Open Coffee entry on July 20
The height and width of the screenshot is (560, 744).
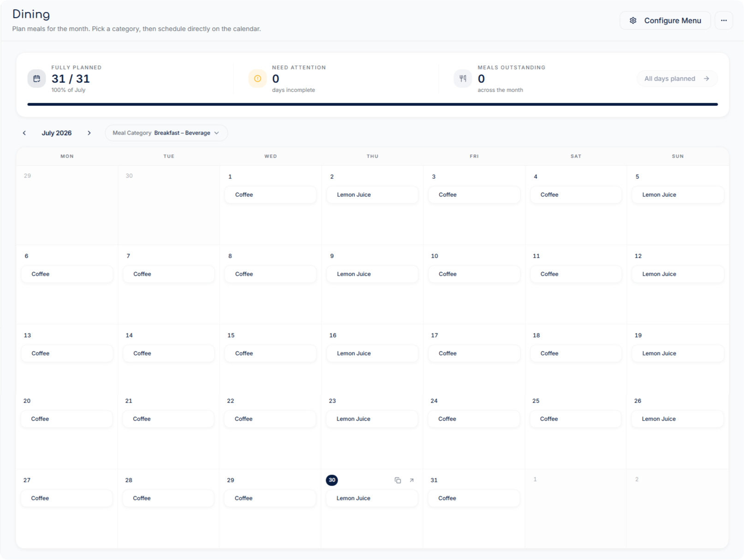coord(66,419)
